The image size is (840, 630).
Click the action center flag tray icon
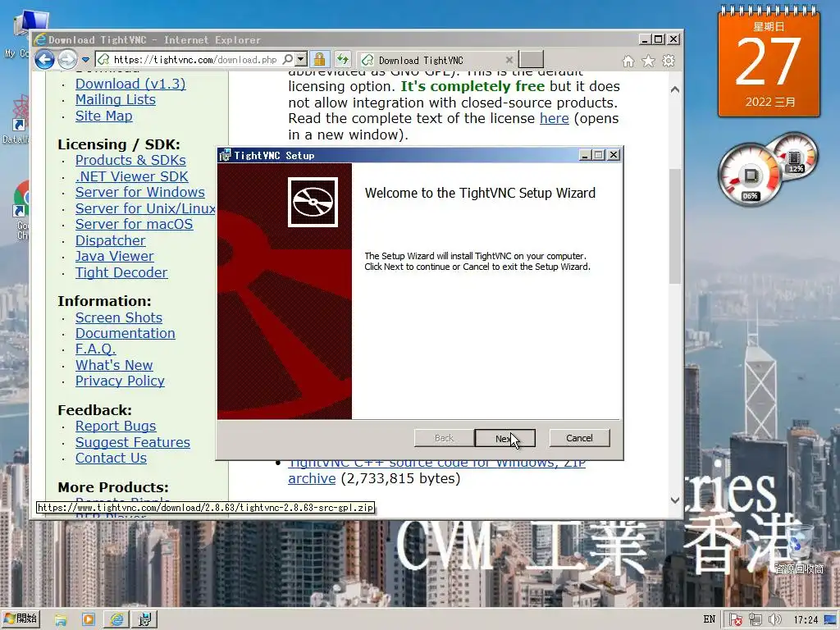click(x=736, y=620)
